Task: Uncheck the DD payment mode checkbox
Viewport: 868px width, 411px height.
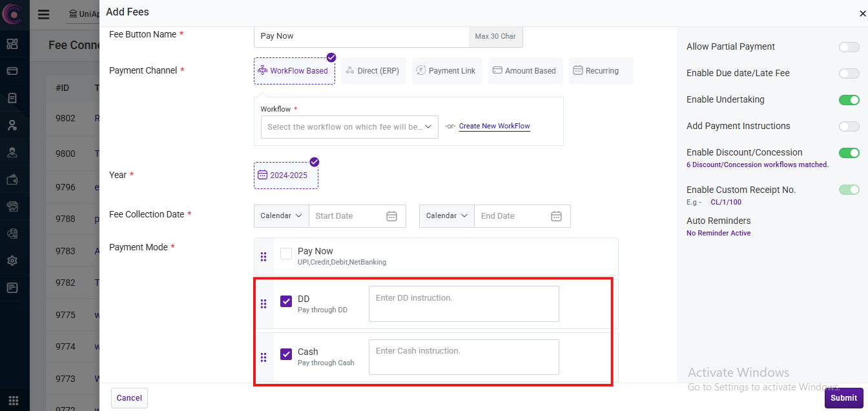Action: [286, 301]
